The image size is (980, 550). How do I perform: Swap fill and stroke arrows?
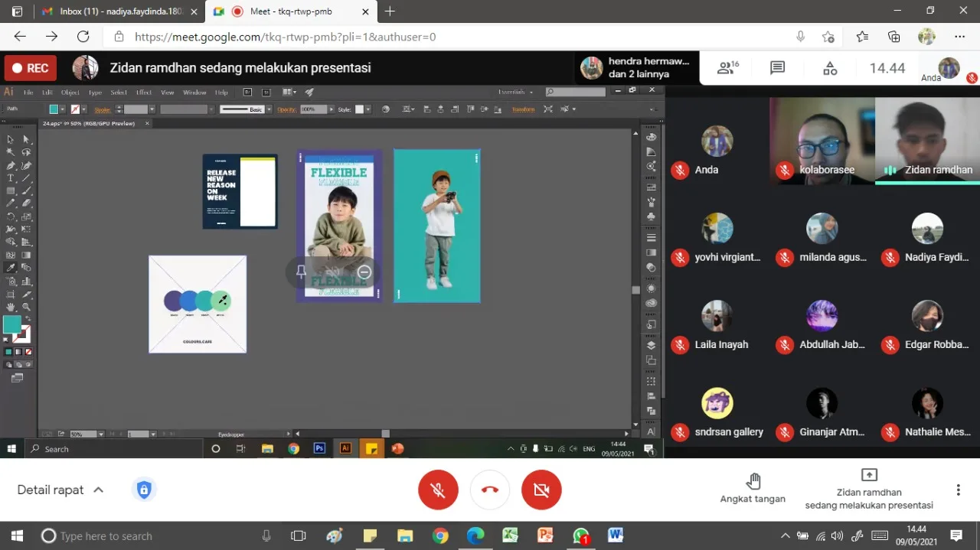tap(28, 318)
